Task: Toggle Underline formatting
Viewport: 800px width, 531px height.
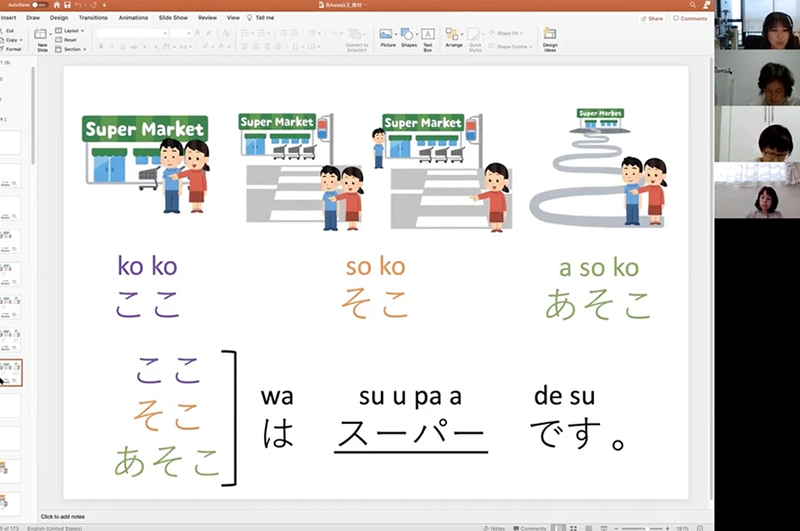Action: click(x=122, y=46)
